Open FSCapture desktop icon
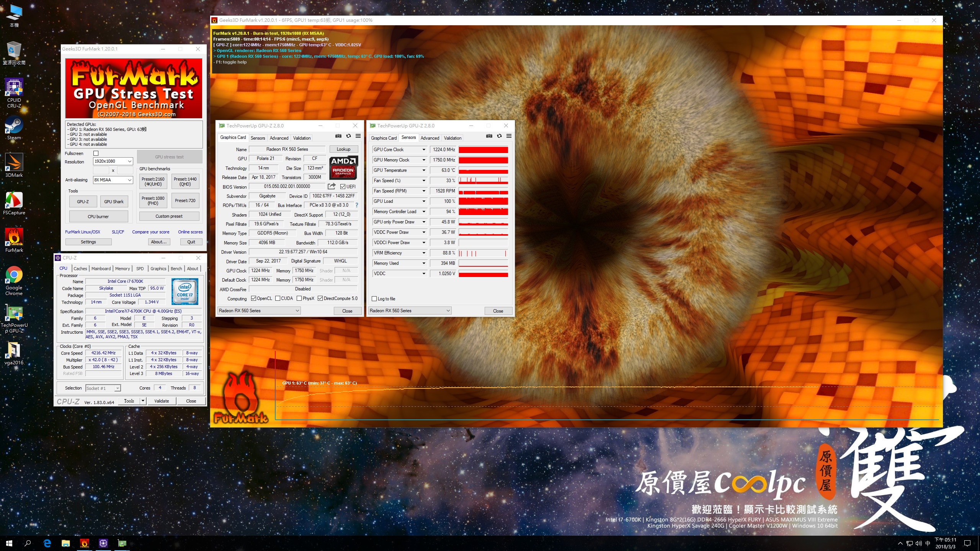 coord(14,203)
